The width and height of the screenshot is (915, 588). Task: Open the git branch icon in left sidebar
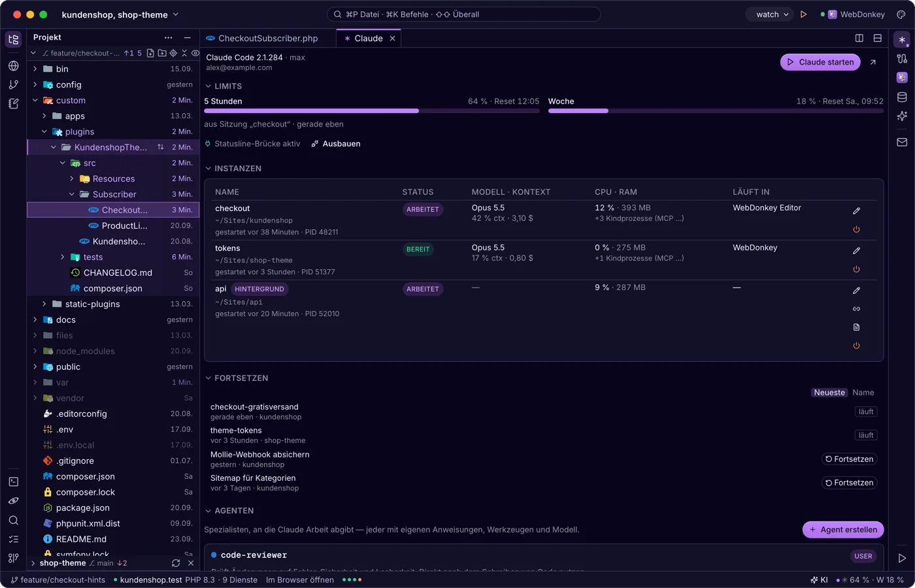point(13,84)
